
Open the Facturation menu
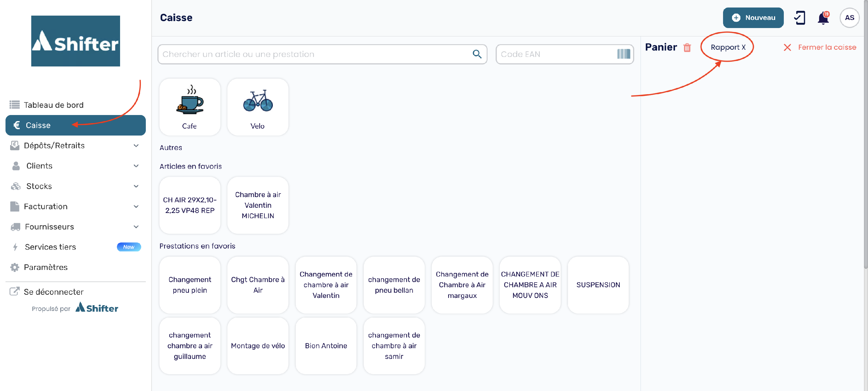coord(76,206)
